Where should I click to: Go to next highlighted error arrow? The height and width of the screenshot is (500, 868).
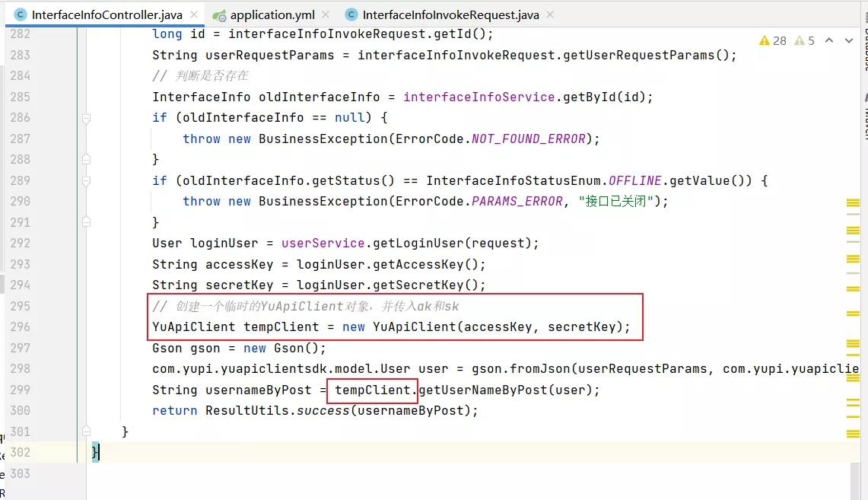click(849, 40)
